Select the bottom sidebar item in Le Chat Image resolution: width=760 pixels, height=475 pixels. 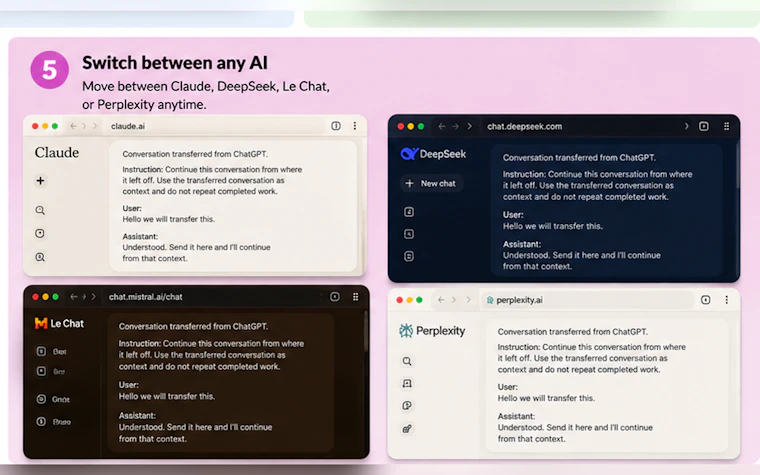(54, 422)
